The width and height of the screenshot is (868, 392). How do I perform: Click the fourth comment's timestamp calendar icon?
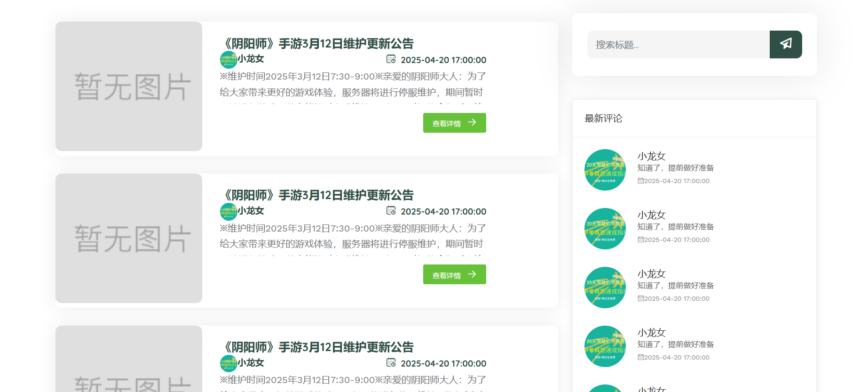click(x=640, y=357)
